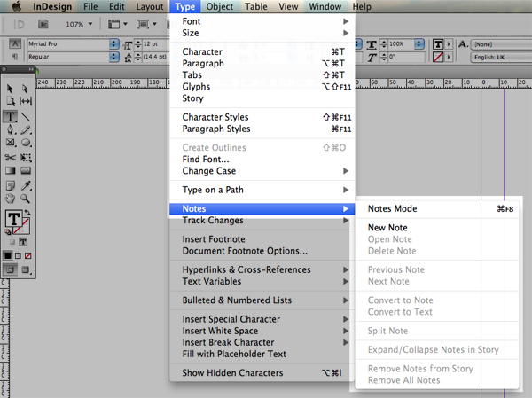This screenshot has height=398, width=532.
Task: Open the Object menu
Action: [220, 6]
